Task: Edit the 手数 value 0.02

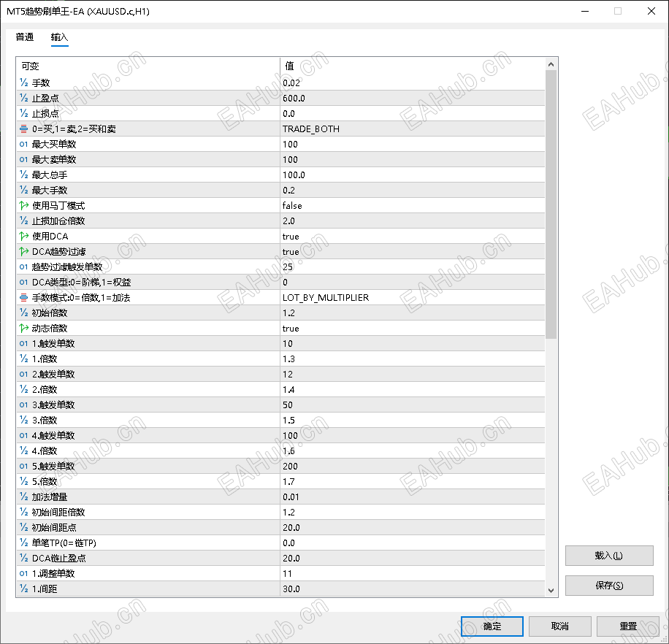Action: pyautogui.click(x=412, y=83)
